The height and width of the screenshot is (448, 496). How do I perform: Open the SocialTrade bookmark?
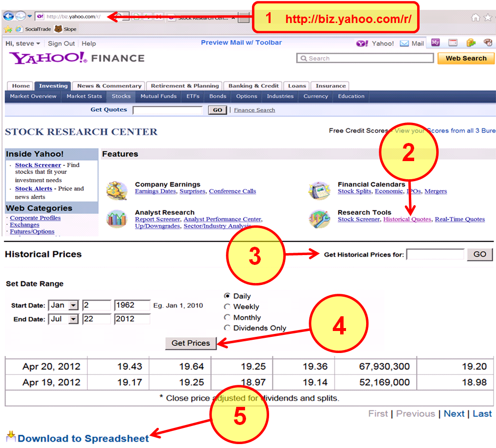click(38, 29)
